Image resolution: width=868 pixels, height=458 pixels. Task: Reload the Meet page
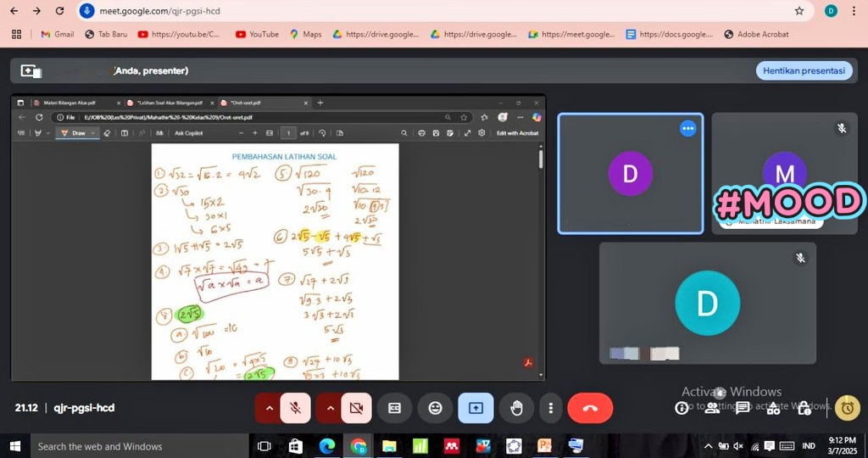[60, 11]
